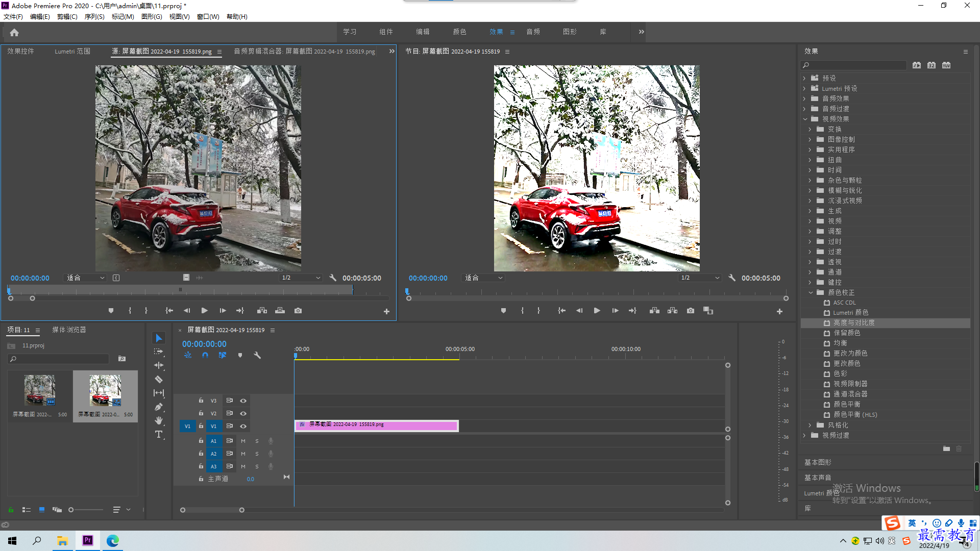Image resolution: width=980 pixels, height=551 pixels.
Task: Open Program monitor zoom level dropdown
Action: 483,278
